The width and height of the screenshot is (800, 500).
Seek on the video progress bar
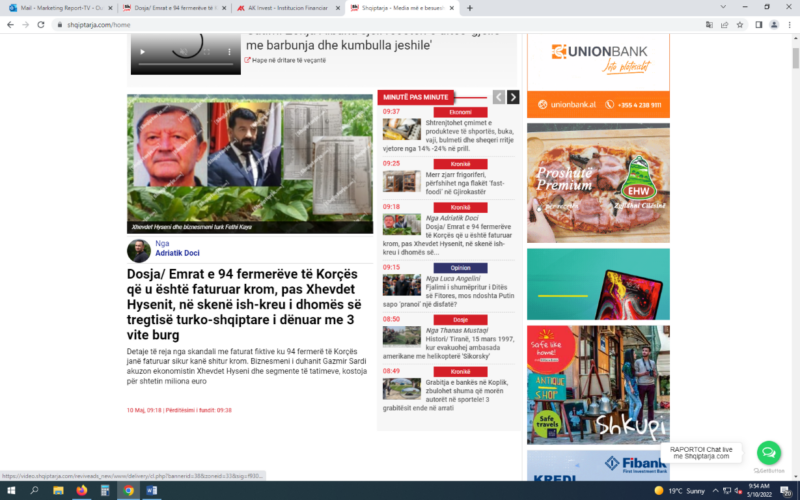pyautogui.click(x=186, y=64)
